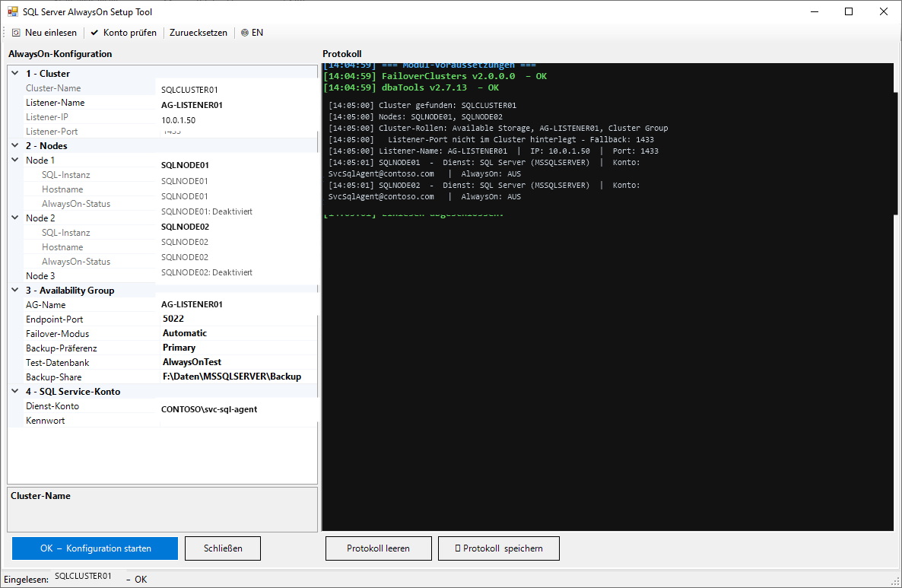Start configuration with OK – Konfiguration starten
This screenshot has width=902, height=588.
(95, 548)
